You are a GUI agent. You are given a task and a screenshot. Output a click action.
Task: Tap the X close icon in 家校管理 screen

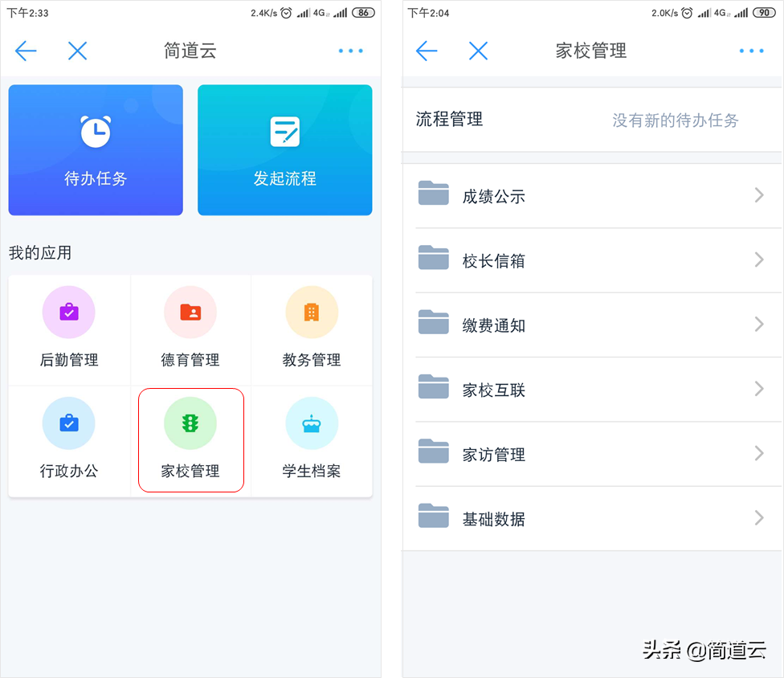click(x=479, y=51)
